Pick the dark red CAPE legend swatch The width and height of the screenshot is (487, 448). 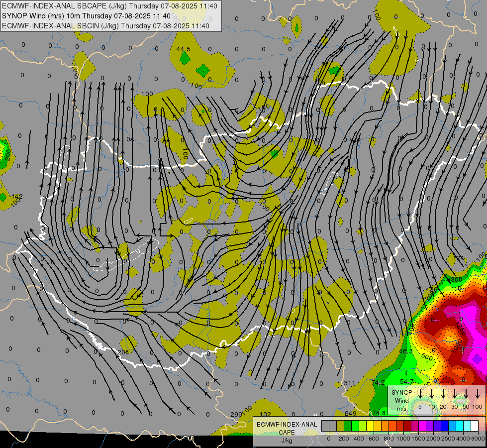(x=408, y=426)
